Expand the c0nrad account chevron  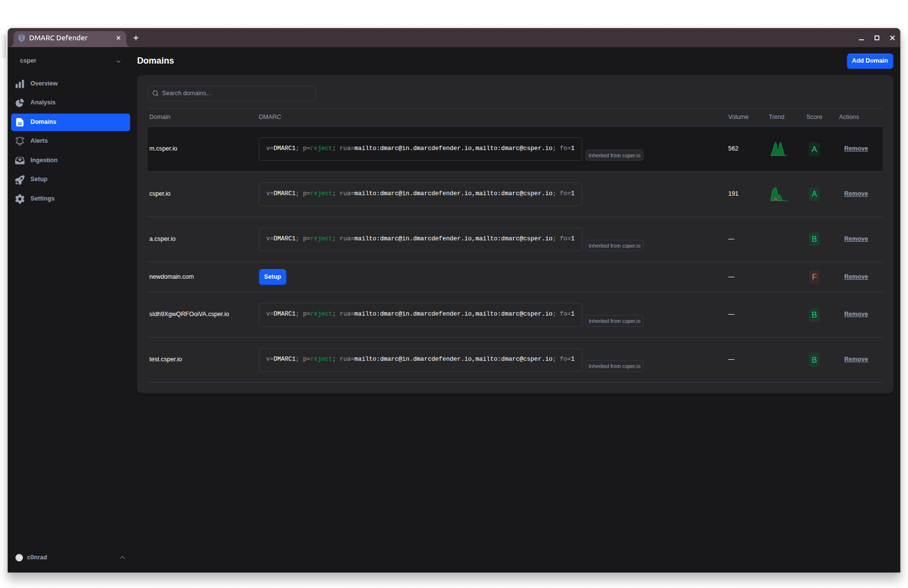coord(122,557)
